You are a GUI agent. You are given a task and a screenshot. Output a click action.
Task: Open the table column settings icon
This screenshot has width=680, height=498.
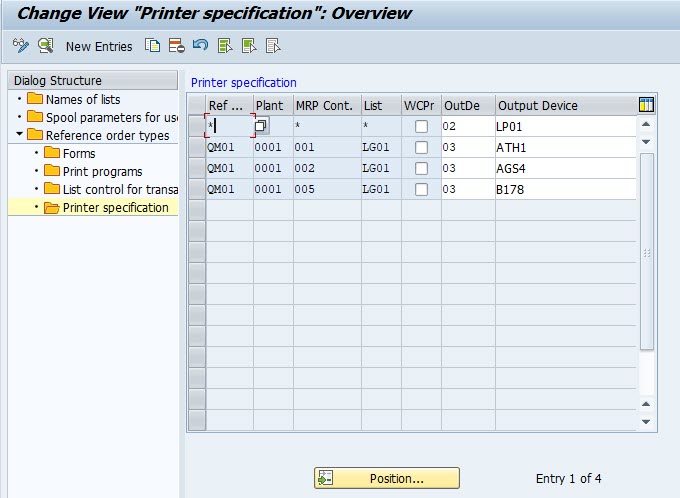coord(646,105)
